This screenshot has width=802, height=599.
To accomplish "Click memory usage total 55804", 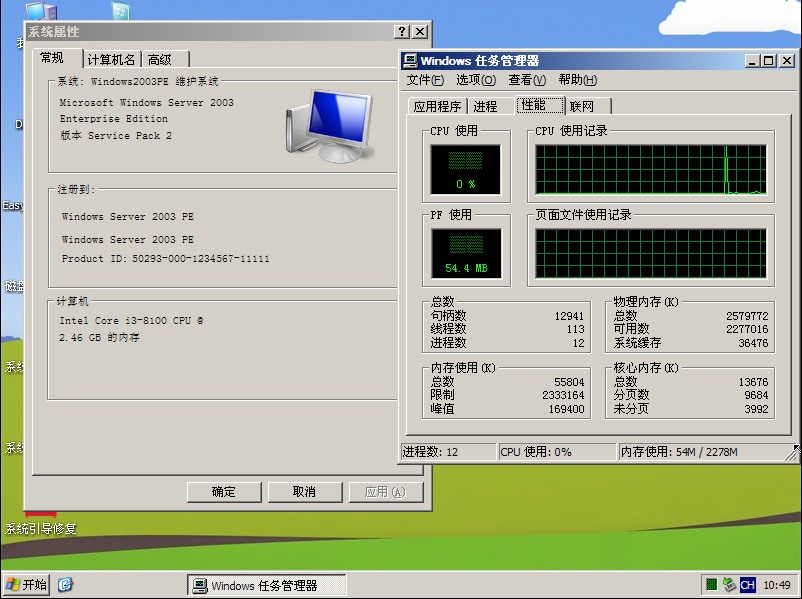I will click(569, 382).
